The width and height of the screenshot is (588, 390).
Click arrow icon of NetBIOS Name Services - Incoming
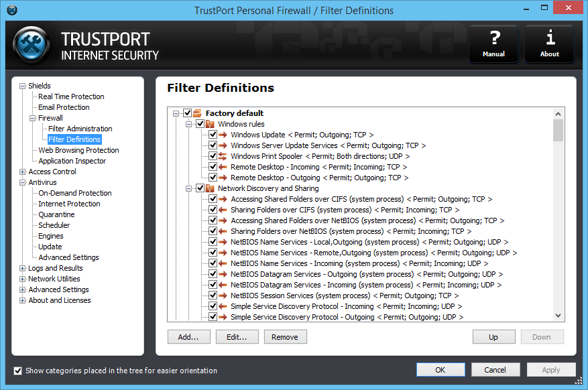pos(223,263)
